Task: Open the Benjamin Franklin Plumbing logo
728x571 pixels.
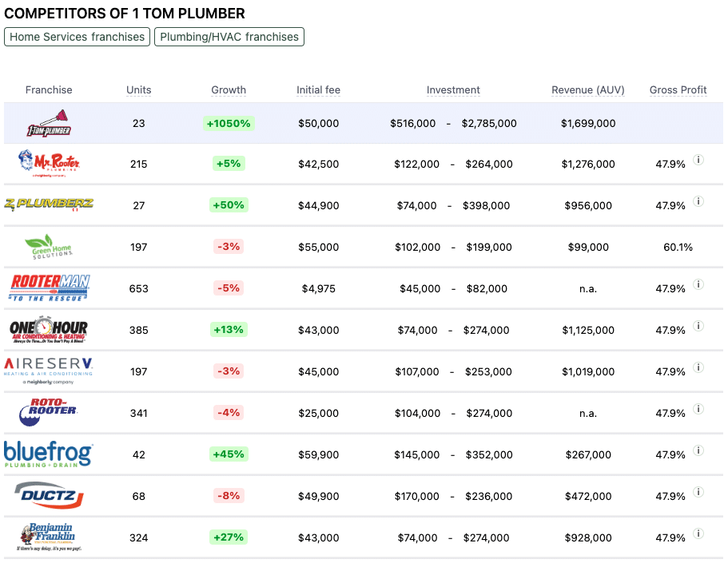Action: 49,537
